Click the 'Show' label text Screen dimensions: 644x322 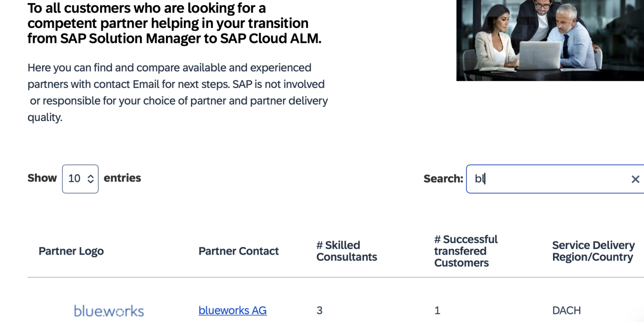point(42,178)
